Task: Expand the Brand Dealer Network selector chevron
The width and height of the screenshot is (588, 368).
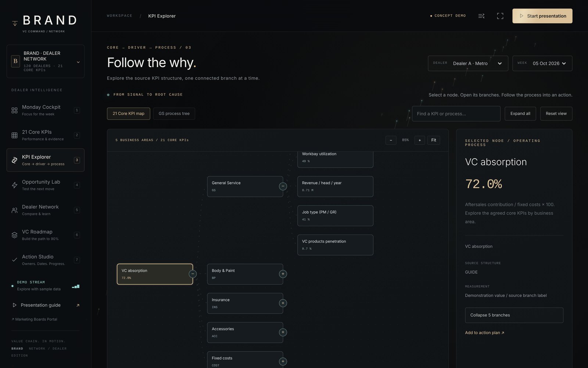Action: (78, 62)
